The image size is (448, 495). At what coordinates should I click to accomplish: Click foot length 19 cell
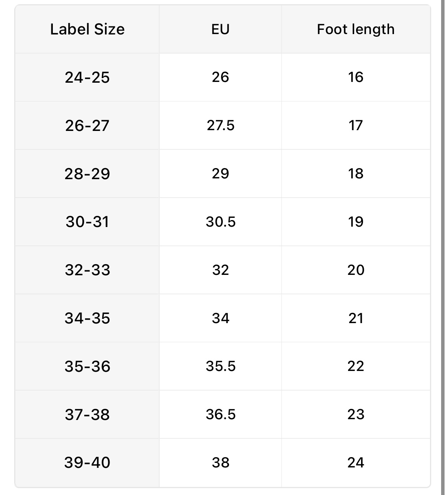(356, 222)
